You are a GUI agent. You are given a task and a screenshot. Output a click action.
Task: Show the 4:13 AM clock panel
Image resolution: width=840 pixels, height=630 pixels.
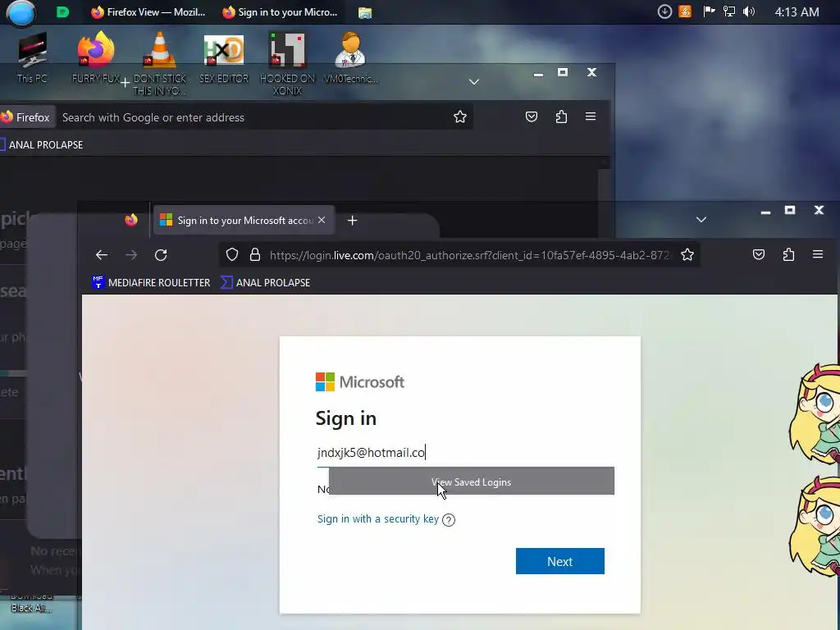[x=797, y=12]
